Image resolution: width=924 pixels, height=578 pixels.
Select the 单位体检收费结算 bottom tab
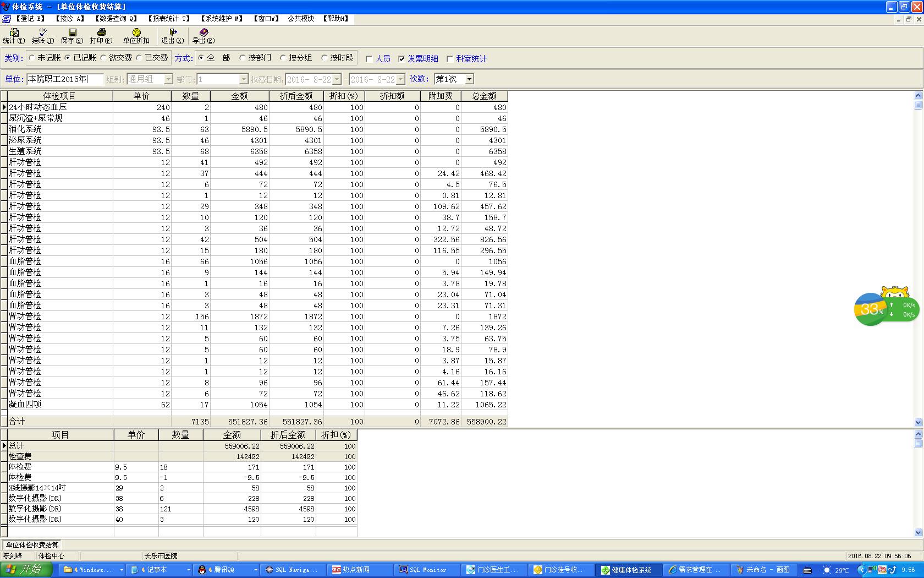click(x=32, y=545)
